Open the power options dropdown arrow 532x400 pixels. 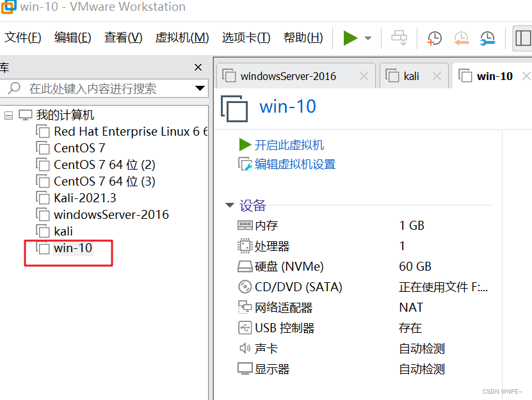[368, 38]
